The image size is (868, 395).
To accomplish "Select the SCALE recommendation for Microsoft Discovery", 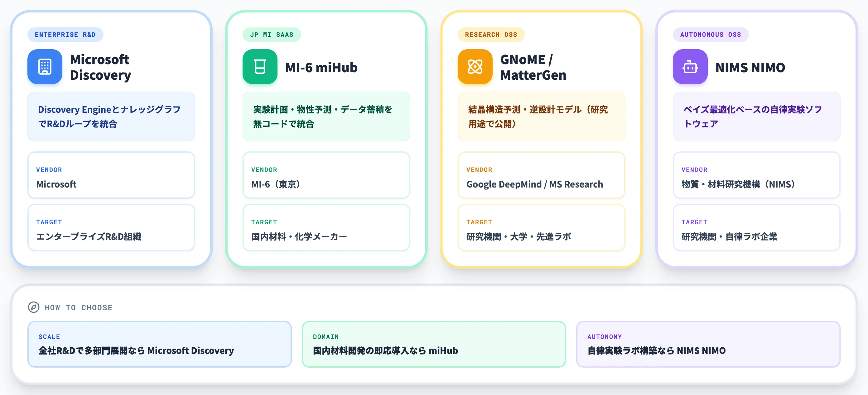I will [159, 344].
